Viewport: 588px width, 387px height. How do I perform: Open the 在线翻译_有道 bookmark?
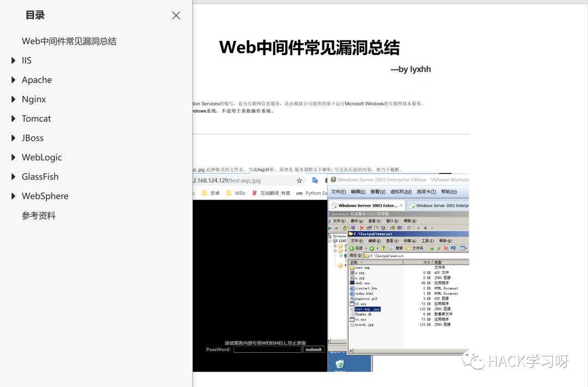tap(271, 193)
